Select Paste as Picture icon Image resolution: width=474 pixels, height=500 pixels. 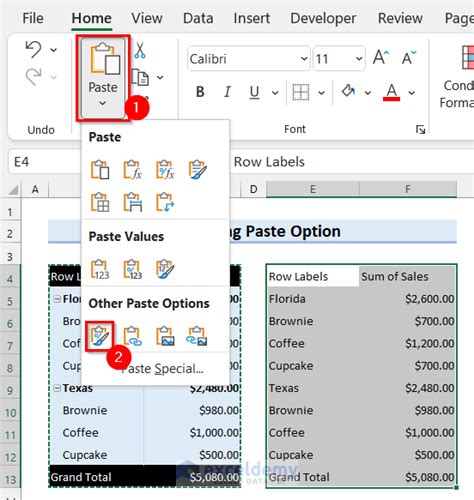coord(165,336)
